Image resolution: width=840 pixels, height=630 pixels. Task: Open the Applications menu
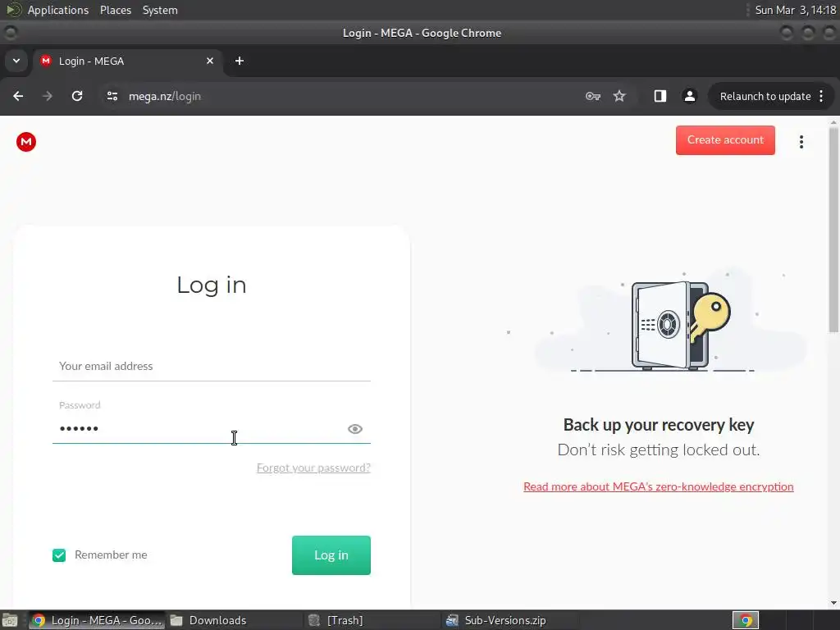click(x=58, y=10)
